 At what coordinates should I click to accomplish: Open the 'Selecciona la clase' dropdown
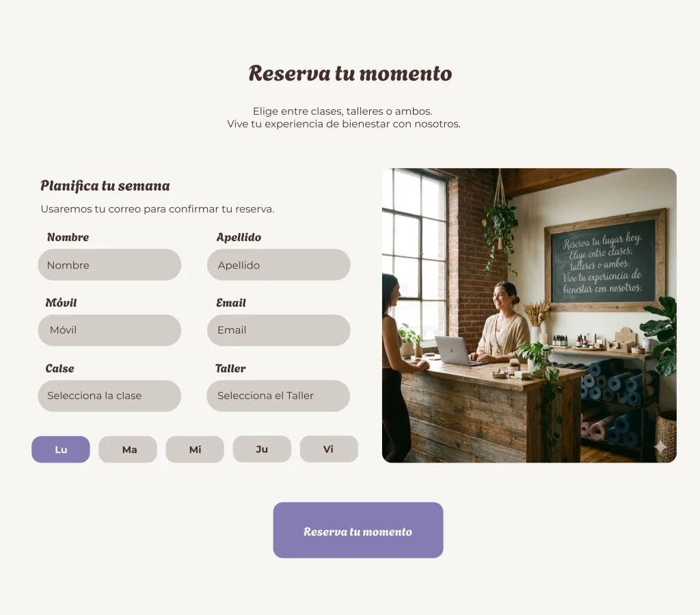109,396
